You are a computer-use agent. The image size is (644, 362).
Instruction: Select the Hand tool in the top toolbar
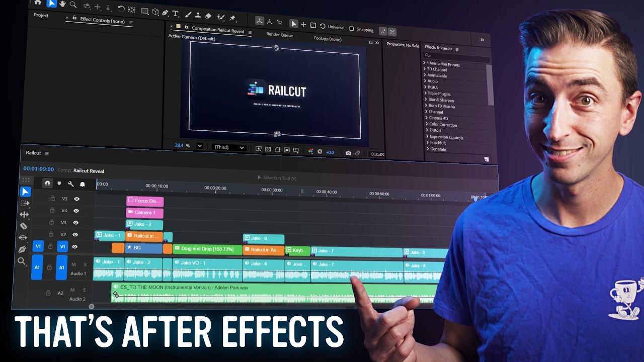pyautogui.click(x=62, y=4)
